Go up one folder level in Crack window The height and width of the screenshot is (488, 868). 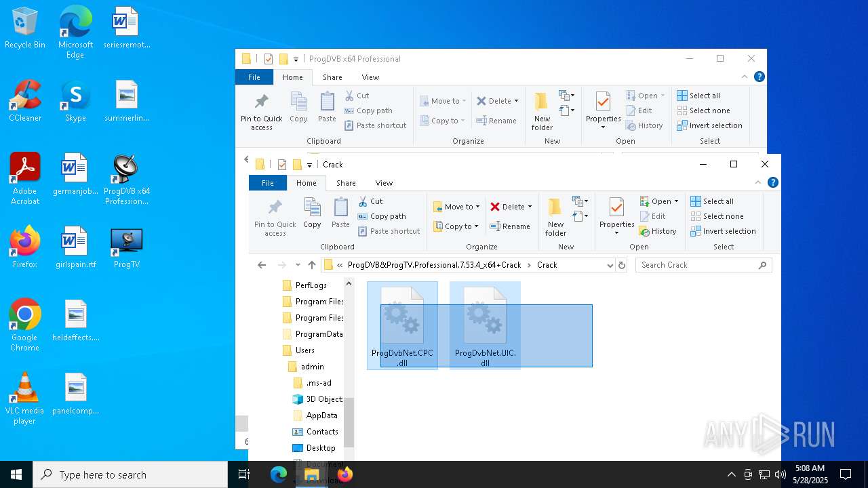[x=312, y=265]
